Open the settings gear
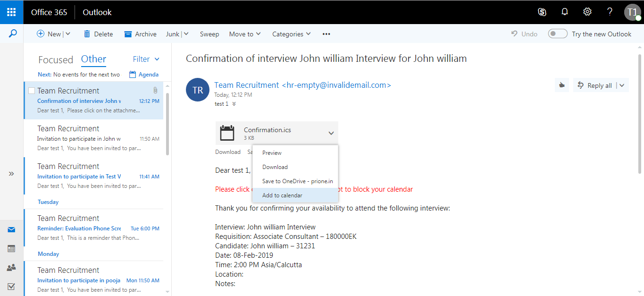Screen dimensions: 644x296 click(x=587, y=12)
